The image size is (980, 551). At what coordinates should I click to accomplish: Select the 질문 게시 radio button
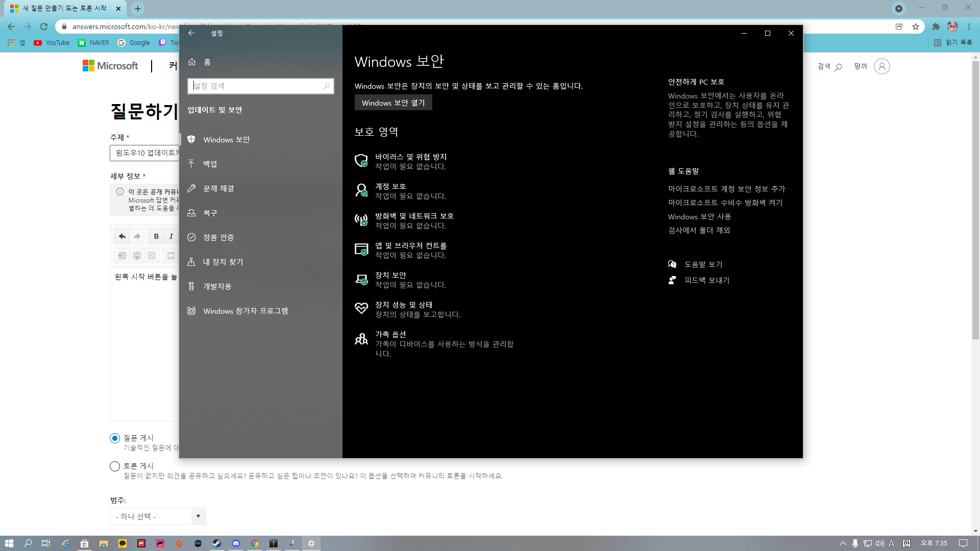(115, 438)
